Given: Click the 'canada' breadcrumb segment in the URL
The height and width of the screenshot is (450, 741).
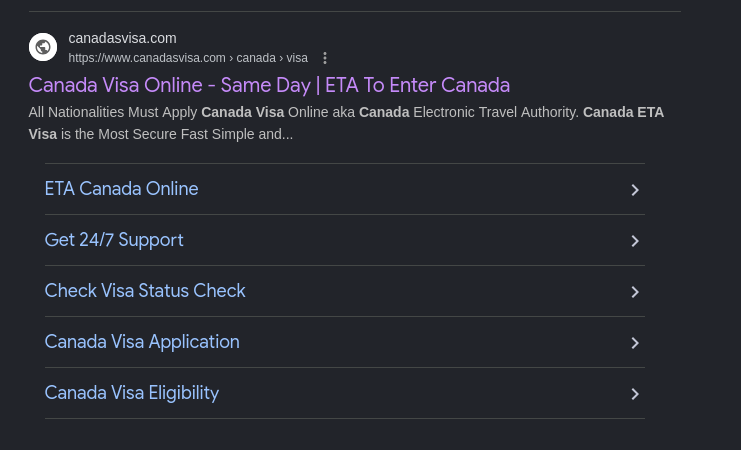Looking at the screenshot, I should (x=256, y=58).
